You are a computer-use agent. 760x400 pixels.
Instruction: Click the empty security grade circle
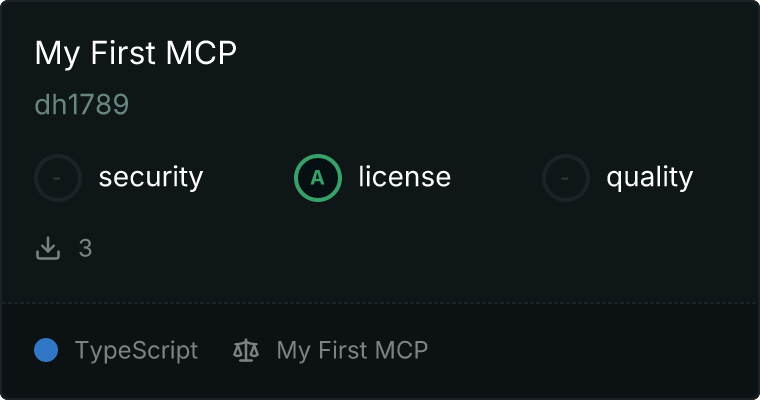coord(58,178)
